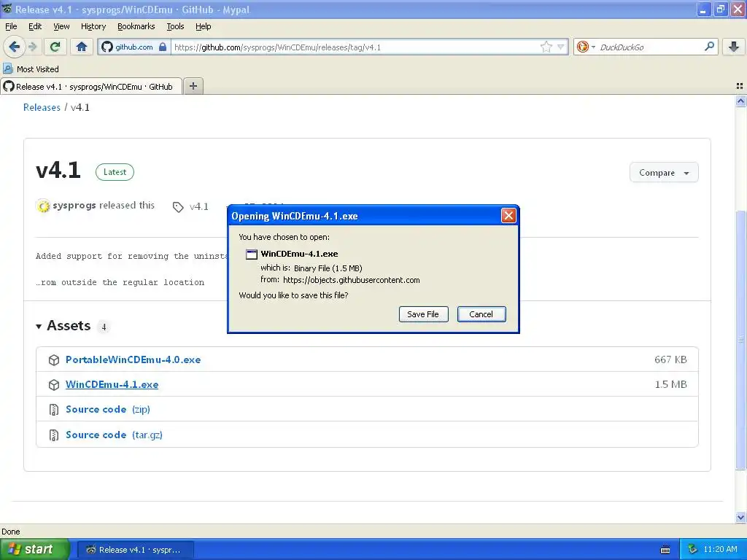The height and width of the screenshot is (560, 747).
Task: Open the Tools menu
Action: [x=175, y=26]
